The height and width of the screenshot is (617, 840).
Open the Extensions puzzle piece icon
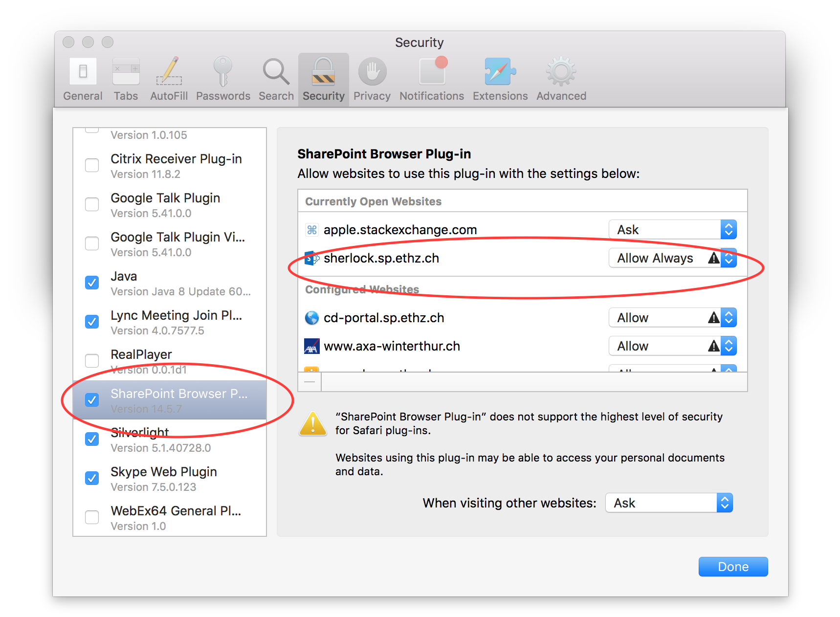(500, 71)
